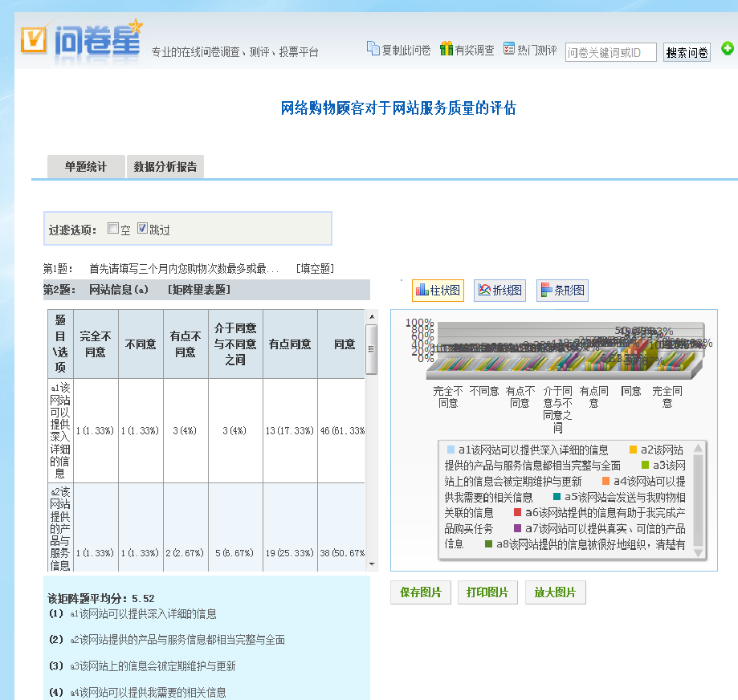Viewport: 738px width, 700px height.
Task: Click the 折线图 line chart icon
Action: point(484,290)
